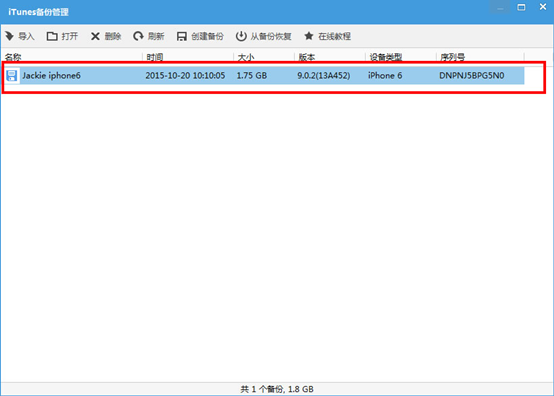Click the 创建备份 label text
Screen dimensions: 554x396
tap(207, 36)
